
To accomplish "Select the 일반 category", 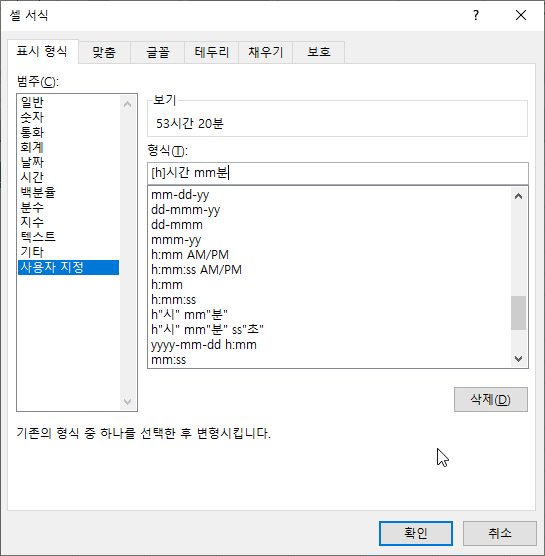I will tap(68, 102).
